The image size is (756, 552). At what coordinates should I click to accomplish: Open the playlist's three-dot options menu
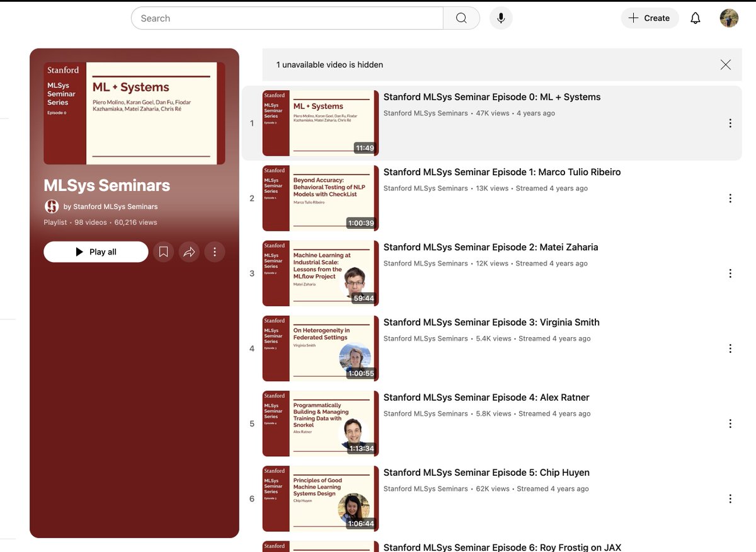tap(215, 251)
